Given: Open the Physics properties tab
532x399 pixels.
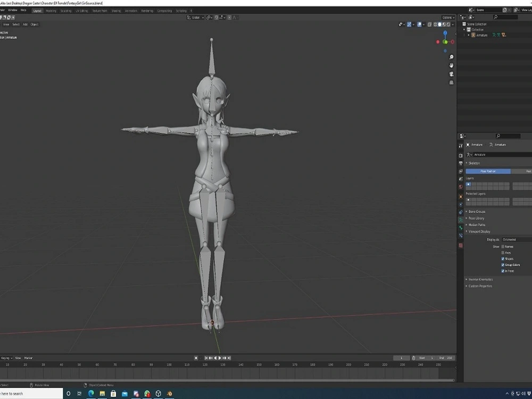Looking at the screenshot, I should pos(461,204).
